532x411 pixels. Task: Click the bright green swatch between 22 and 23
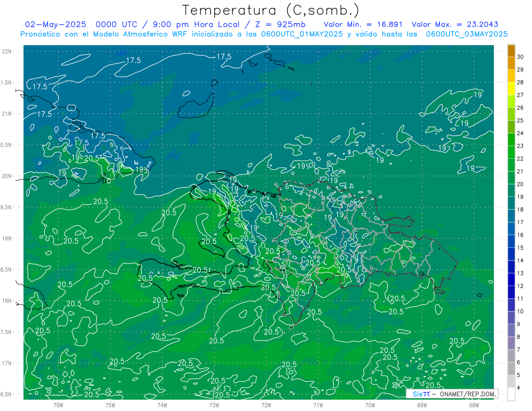(x=511, y=152)
